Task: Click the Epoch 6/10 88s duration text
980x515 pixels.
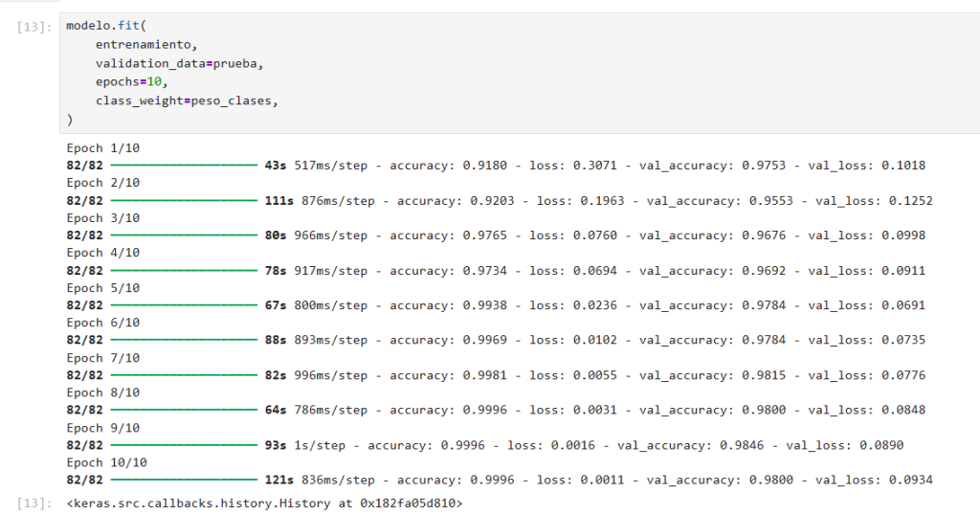Action: [276, 340]
